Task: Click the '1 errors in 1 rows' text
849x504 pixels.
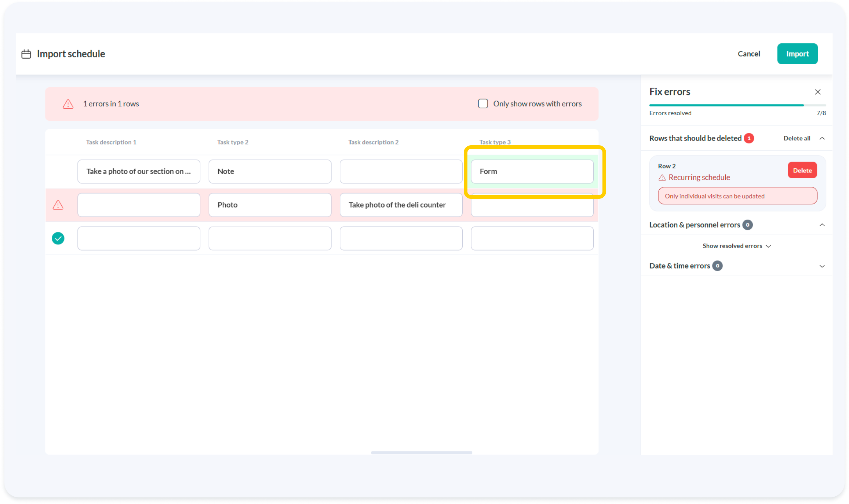Action: 111,104
